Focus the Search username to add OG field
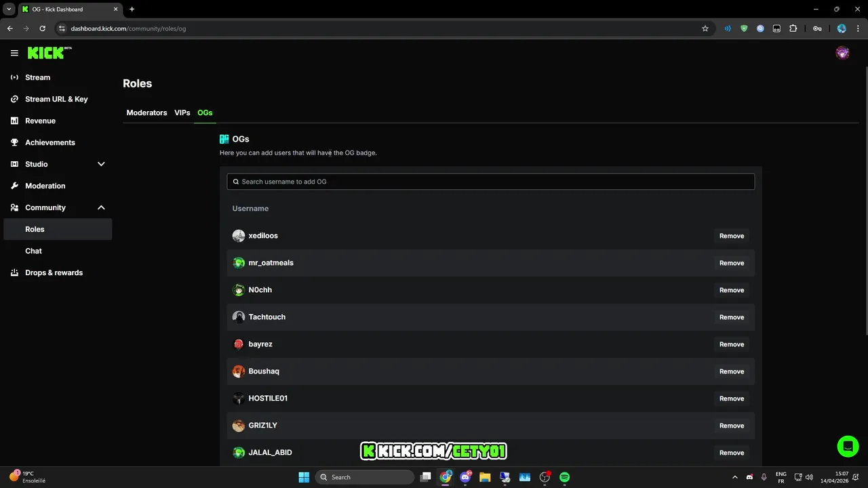 pyautogui.click(x=490, y=182)
